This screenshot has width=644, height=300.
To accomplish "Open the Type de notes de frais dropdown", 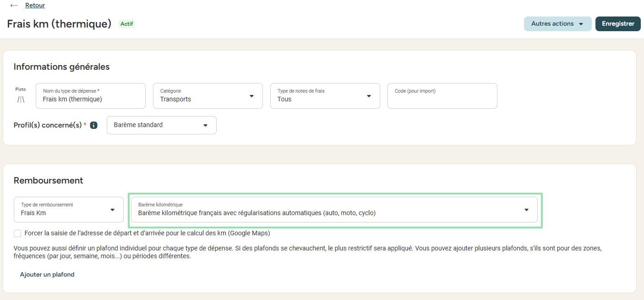I will (325, 96).
